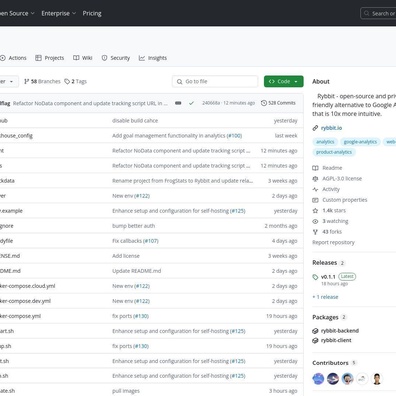Open the rybbit-backend package
Screen dimensions: 396x396
340,331
